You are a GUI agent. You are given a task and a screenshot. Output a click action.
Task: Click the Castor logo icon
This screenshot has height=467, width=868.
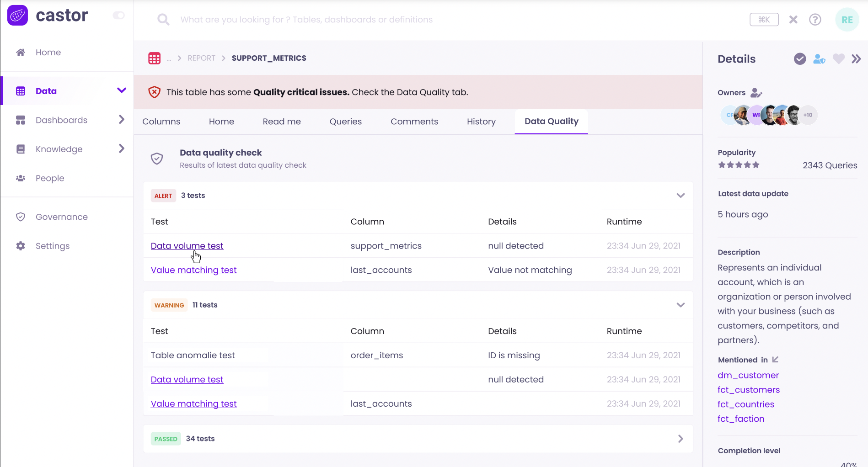(18, 16)
